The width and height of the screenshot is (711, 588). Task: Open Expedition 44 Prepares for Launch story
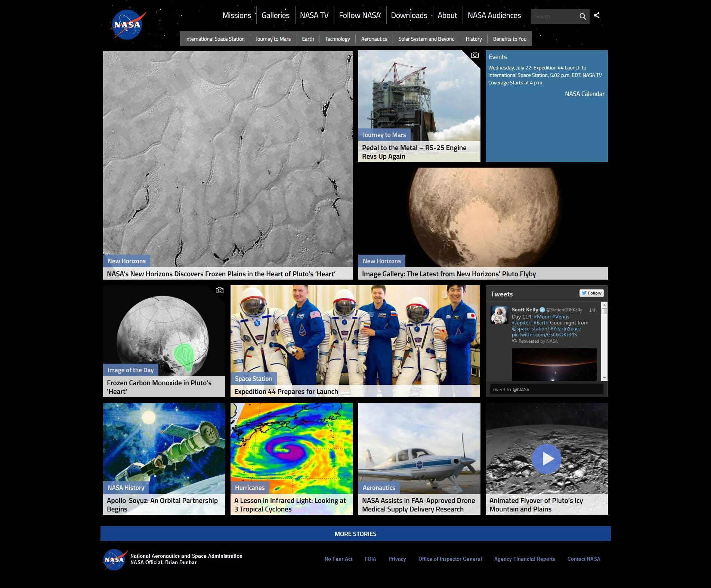click(x=286, y=391)
